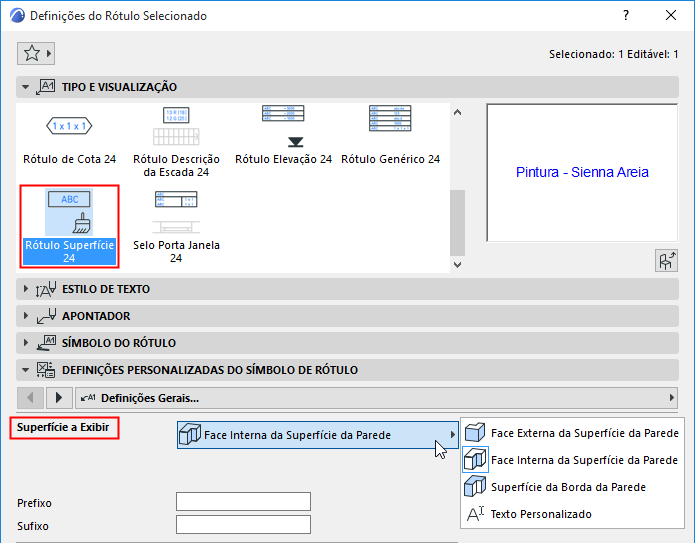
Task: Collapse the Tipo e Visualização panel
Action: pyautogui.click(x=26, y=87)
